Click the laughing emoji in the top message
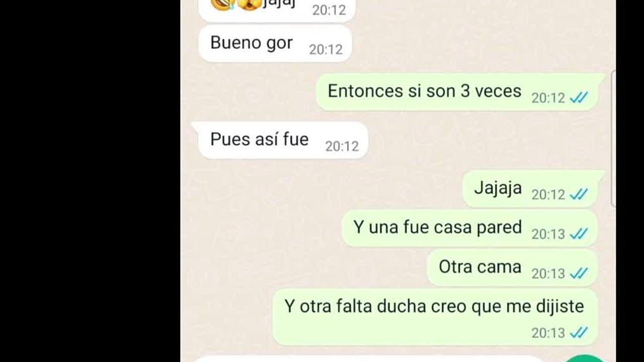Image resolution: width=644 pixels, height=362 pixels. click(x=222, y=4)
